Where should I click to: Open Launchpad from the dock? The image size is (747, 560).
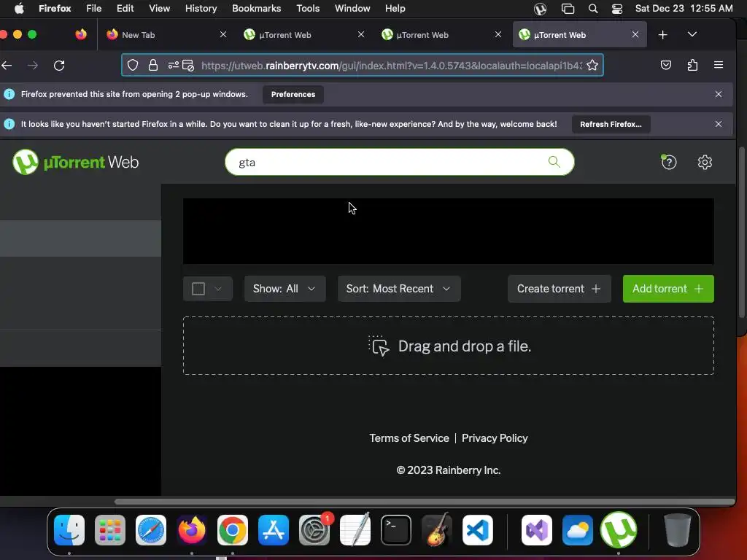point(110,530)
